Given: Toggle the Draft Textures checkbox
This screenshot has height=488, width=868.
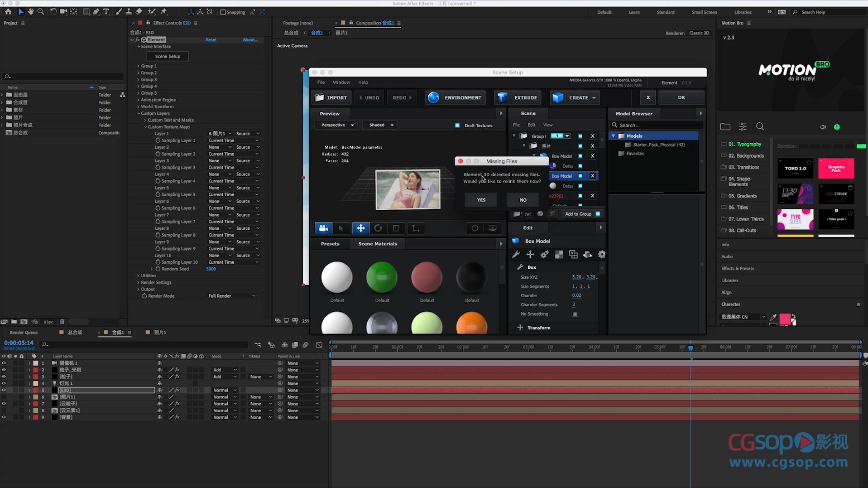Looking at the screenshot, I should pyautogui.click(x=457, y=126).
